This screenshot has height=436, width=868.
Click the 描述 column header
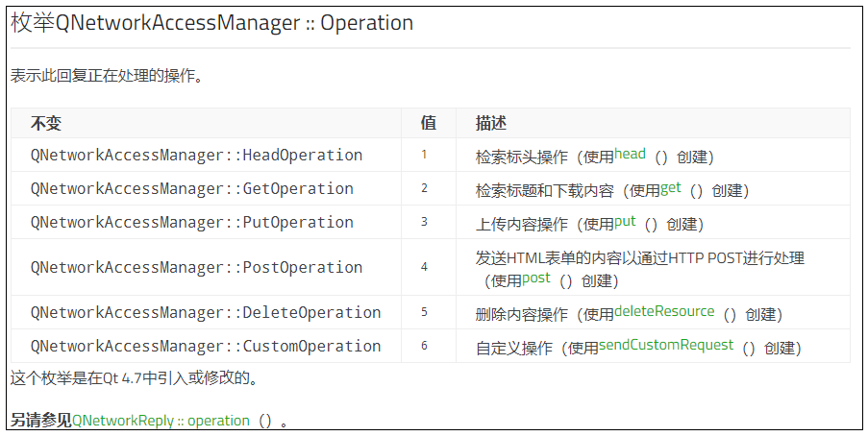[x=491, y=123]
